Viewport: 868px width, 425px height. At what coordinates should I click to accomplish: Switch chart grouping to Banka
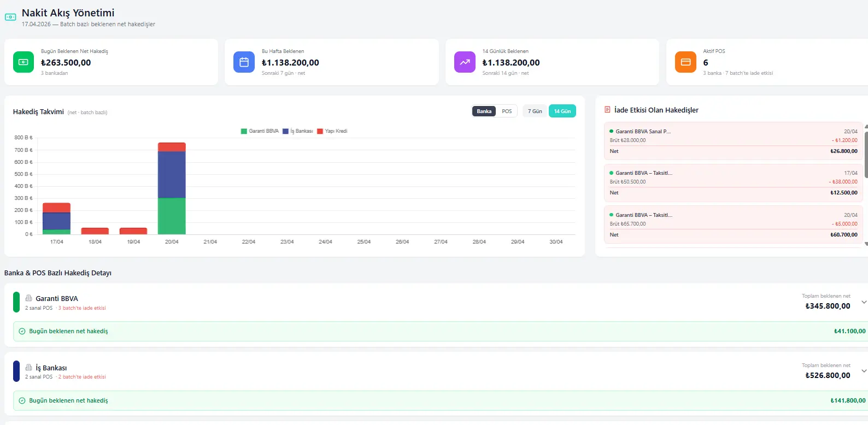coord(484,111)
